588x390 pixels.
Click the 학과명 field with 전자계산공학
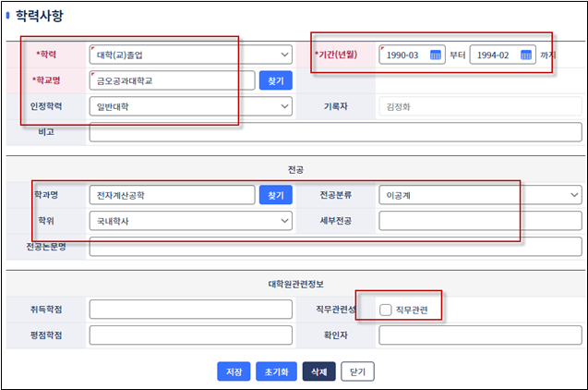click(x=172, y=195)
